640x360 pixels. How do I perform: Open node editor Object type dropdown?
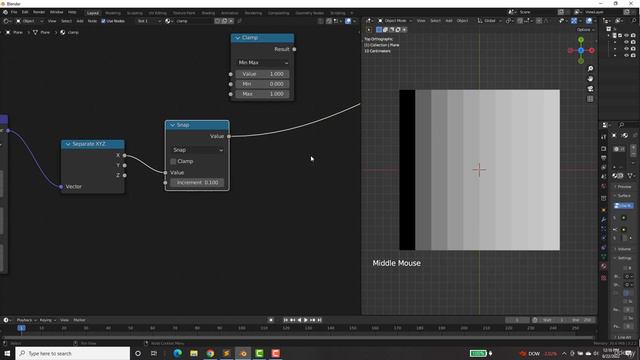[x=29, y=21]
